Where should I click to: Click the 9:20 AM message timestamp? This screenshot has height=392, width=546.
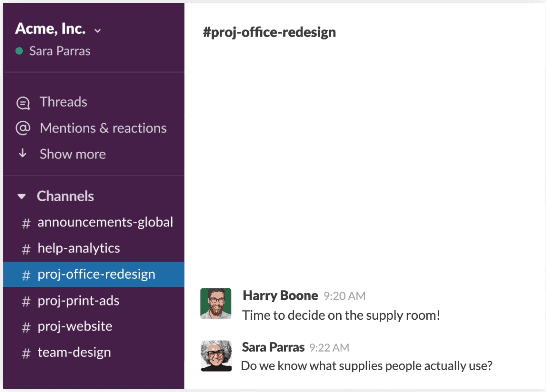pos(344,296)
